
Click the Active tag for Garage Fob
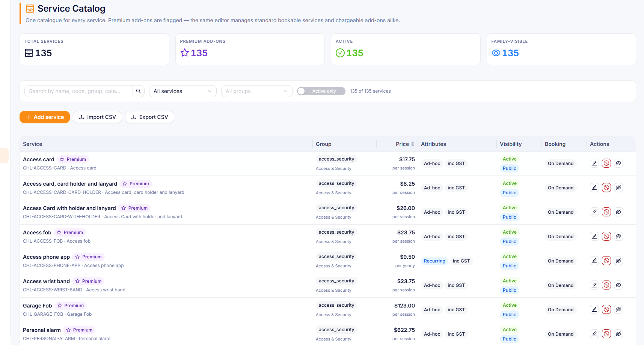(x=510, y=305)
